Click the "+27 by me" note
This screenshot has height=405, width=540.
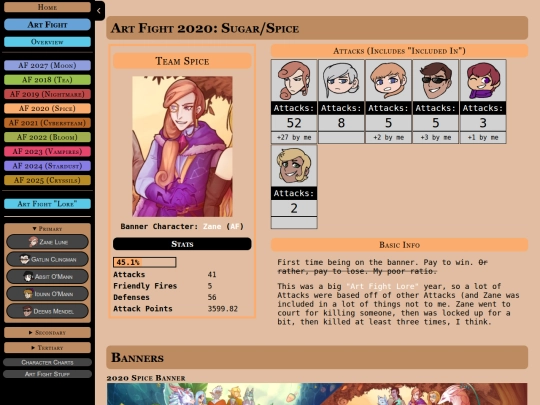294,137
